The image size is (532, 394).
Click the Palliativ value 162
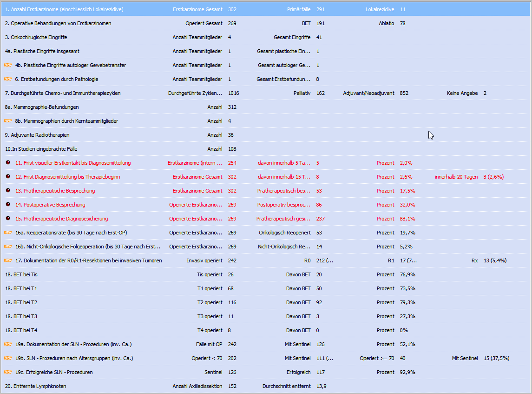(320, 93)
